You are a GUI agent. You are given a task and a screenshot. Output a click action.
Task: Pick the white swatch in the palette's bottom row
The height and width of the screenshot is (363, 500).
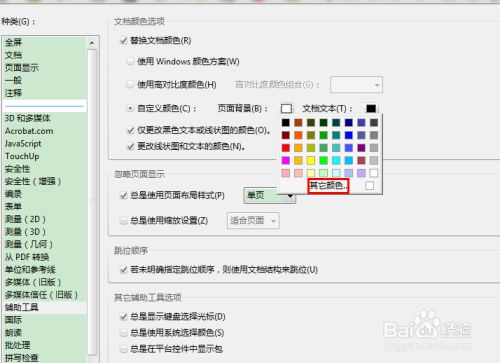[374, 173]
